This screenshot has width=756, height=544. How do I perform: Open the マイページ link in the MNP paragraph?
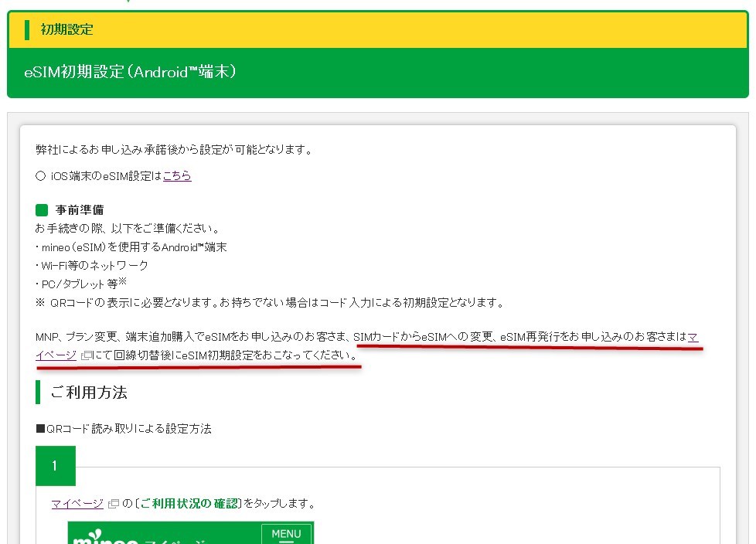coord(56,355)
